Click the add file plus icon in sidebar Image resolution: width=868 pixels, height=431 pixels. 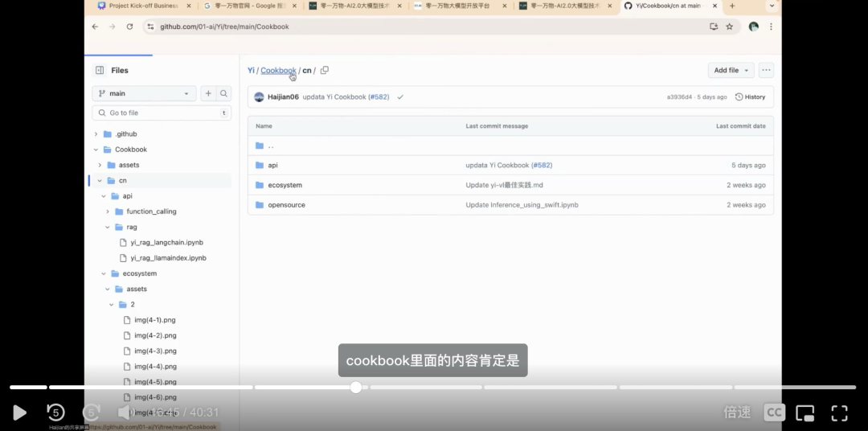coord(208,93)
